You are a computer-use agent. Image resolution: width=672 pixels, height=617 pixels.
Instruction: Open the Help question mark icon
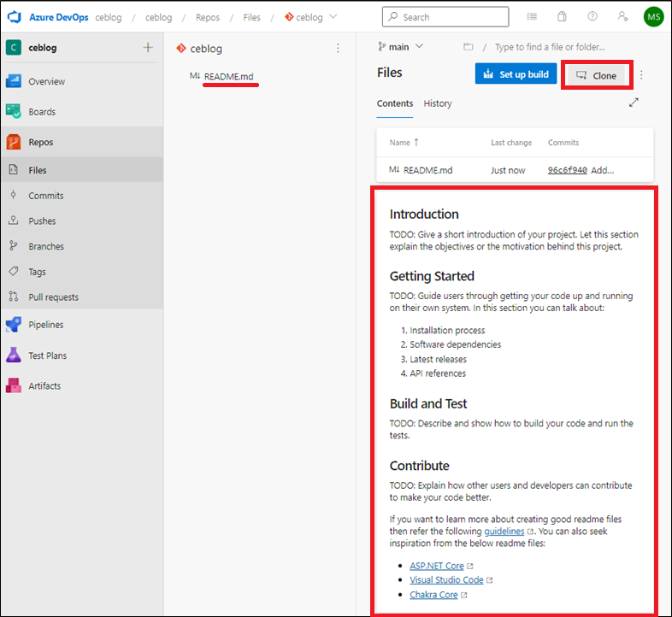pyautogui.click(x=592, y=17)
